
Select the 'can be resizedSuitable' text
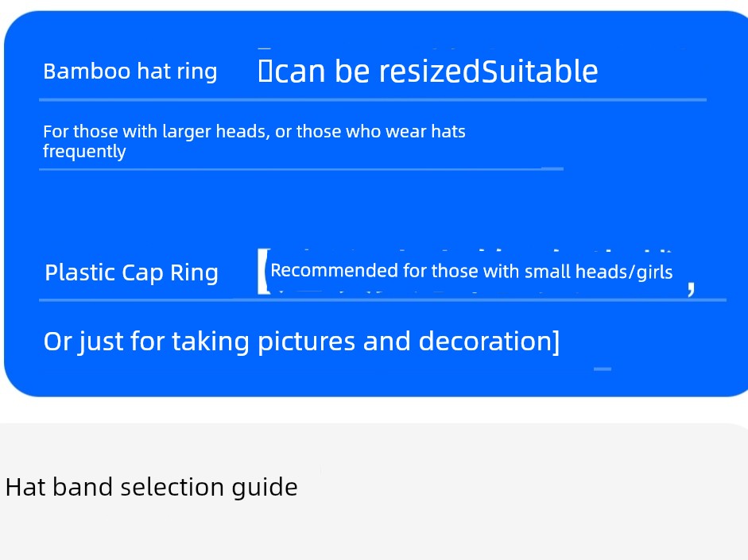coord(436,71)
